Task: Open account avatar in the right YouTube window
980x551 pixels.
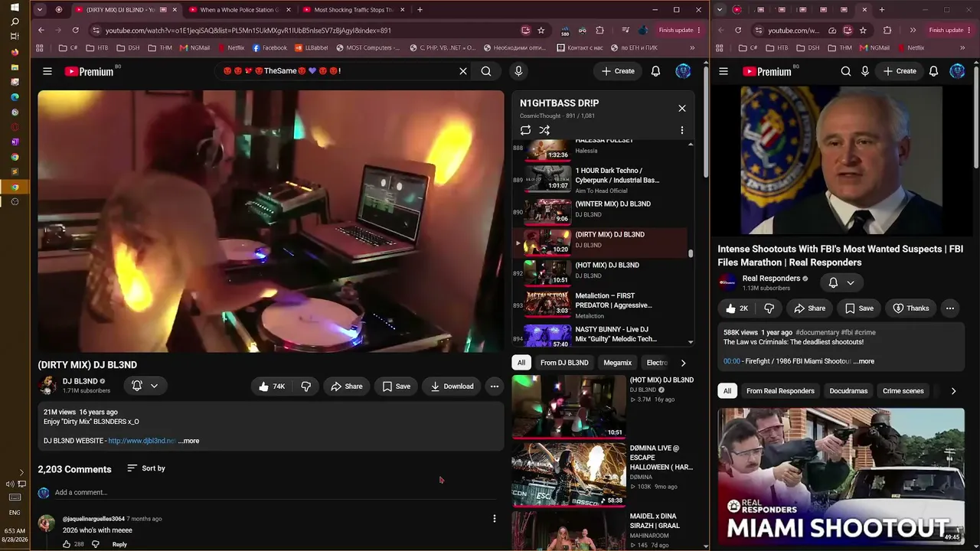Action: [957, 71]
